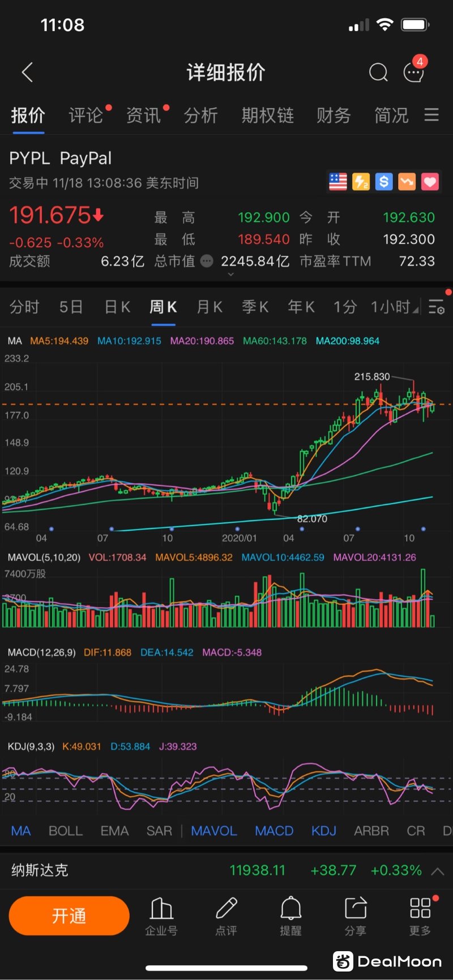Screen dimensions: 453x980
Task: Tap the K:49.031 reading
Action: [x=82, y=747]
